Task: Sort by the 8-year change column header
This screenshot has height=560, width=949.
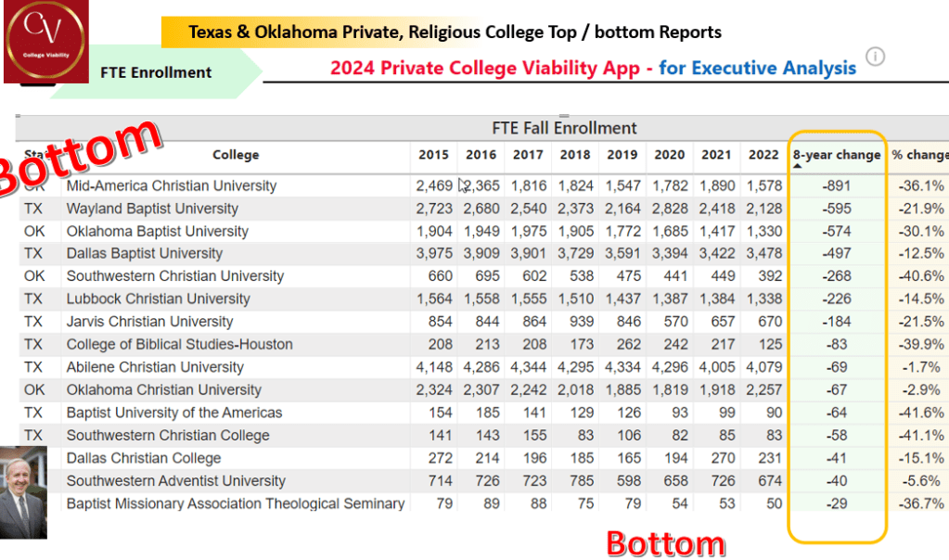Action: pyautogui.click(x=837, y=155)
